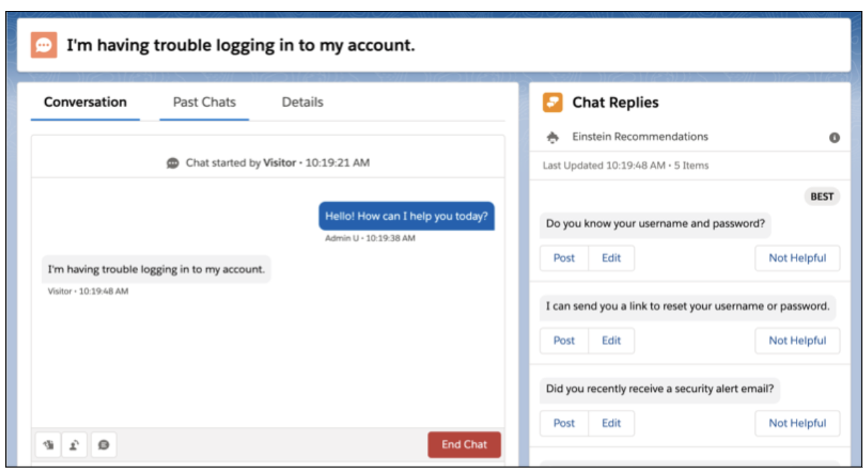End the chat with End Chat button
Image resolution: width=868 pixels, height=476 pixels.
click(x=464, y=444)
